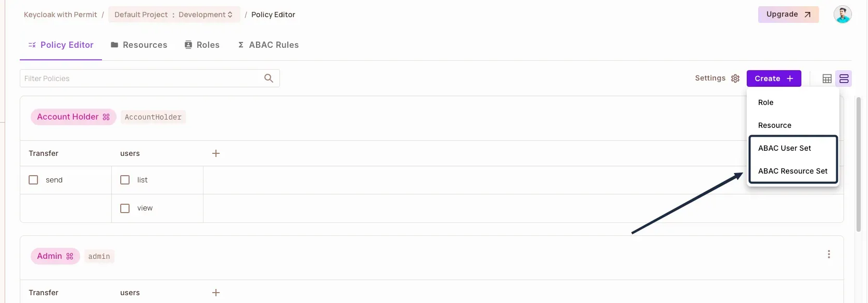
Task: Click the Upgrade button
Action: click(x=788, y=15)
